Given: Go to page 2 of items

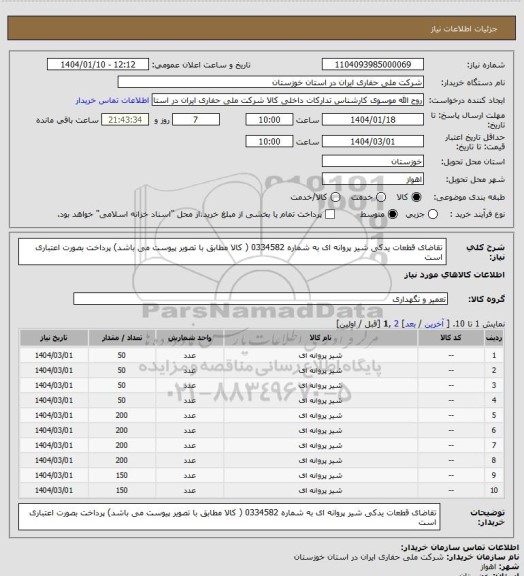Looking at the screenshot, I should pyautogui.click(x=396, y=324).
